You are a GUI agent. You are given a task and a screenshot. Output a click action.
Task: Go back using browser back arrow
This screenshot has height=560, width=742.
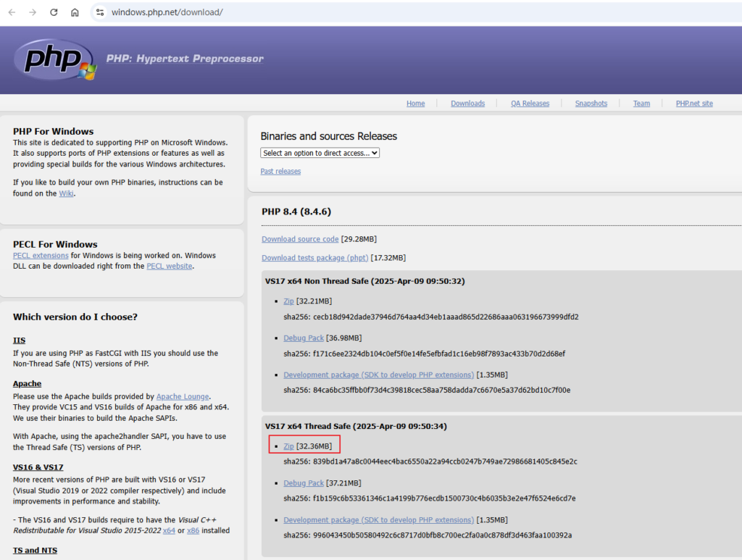(x=12, y=12)
